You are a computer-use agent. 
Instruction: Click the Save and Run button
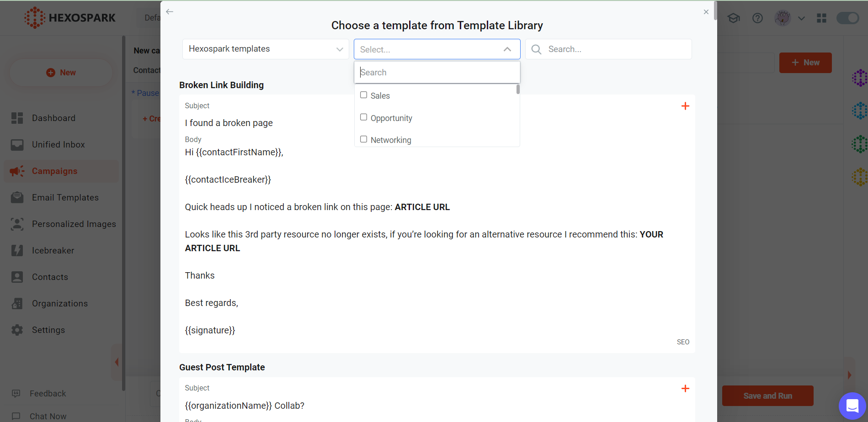click(767, 396)
